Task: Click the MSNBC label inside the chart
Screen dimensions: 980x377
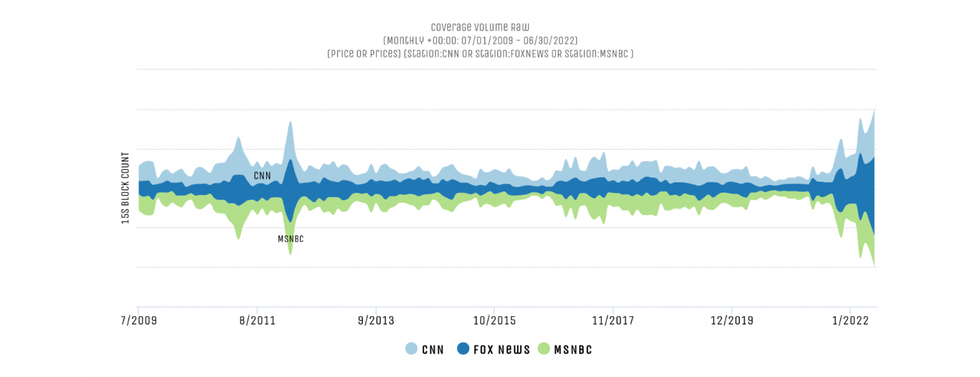Action: click(290, 239)
